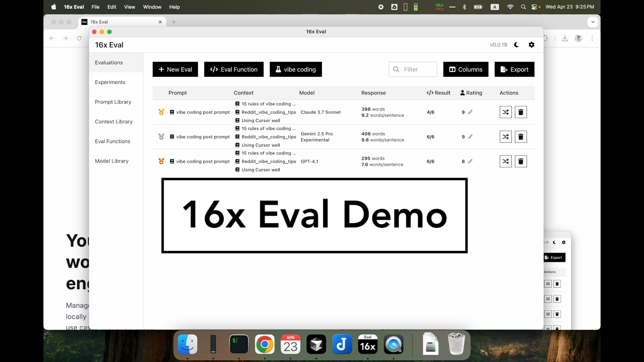Click the download icon in browser toolbar

coord(565,38)
